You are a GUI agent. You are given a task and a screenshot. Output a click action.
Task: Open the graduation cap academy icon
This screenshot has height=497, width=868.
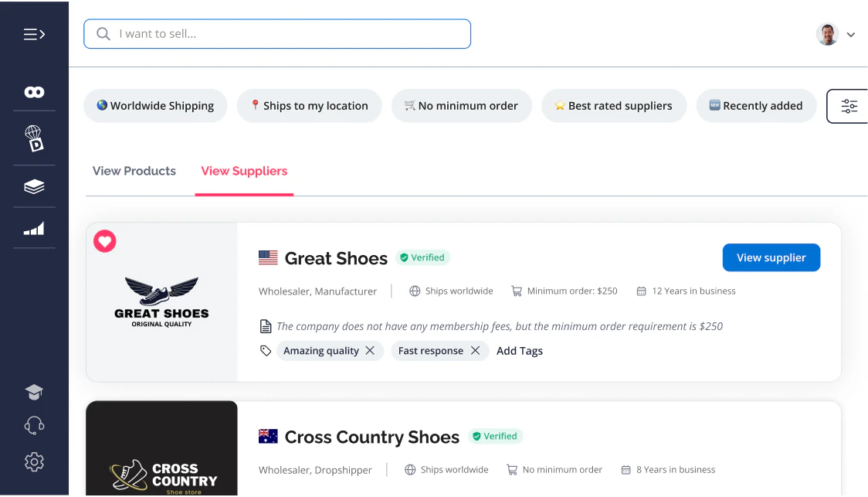[x=34, y=392]
